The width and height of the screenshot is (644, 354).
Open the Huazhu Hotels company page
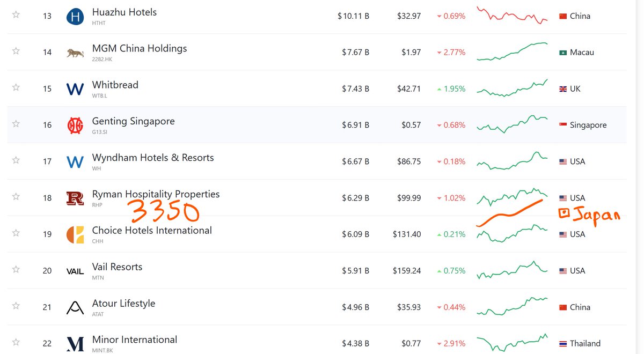(x=125, y=12)
